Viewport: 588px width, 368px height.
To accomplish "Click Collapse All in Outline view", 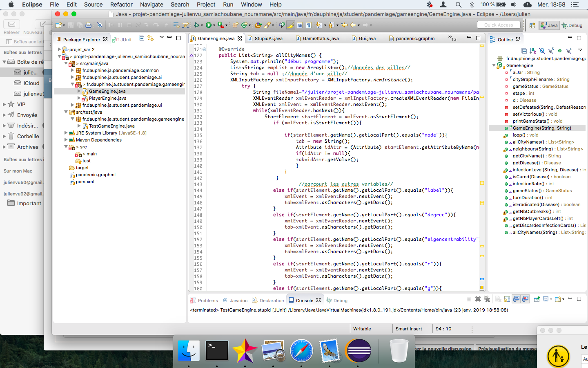I will 524,51.
